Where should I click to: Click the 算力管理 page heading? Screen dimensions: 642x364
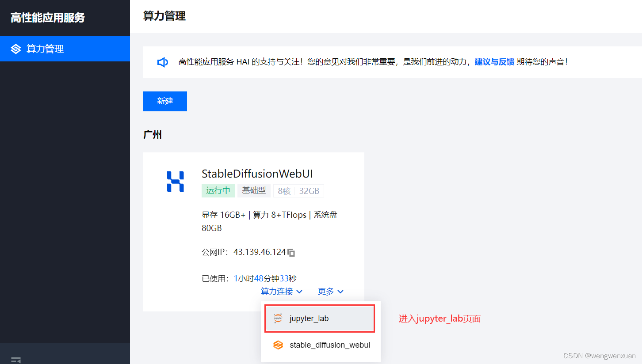[164, 16]
